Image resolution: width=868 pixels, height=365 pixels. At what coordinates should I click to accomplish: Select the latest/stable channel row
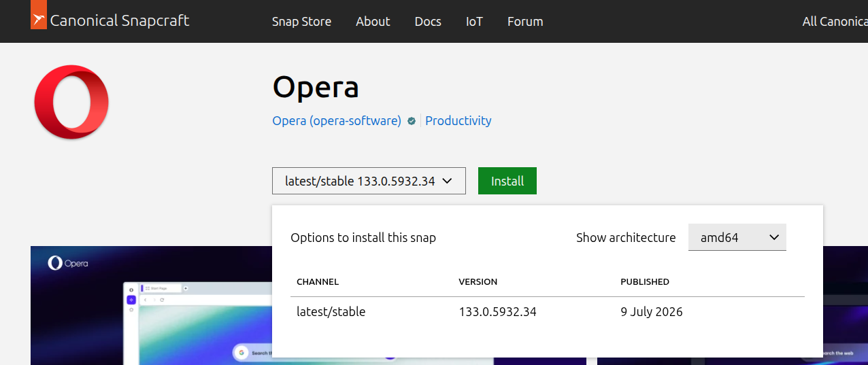tap(548, 312)
